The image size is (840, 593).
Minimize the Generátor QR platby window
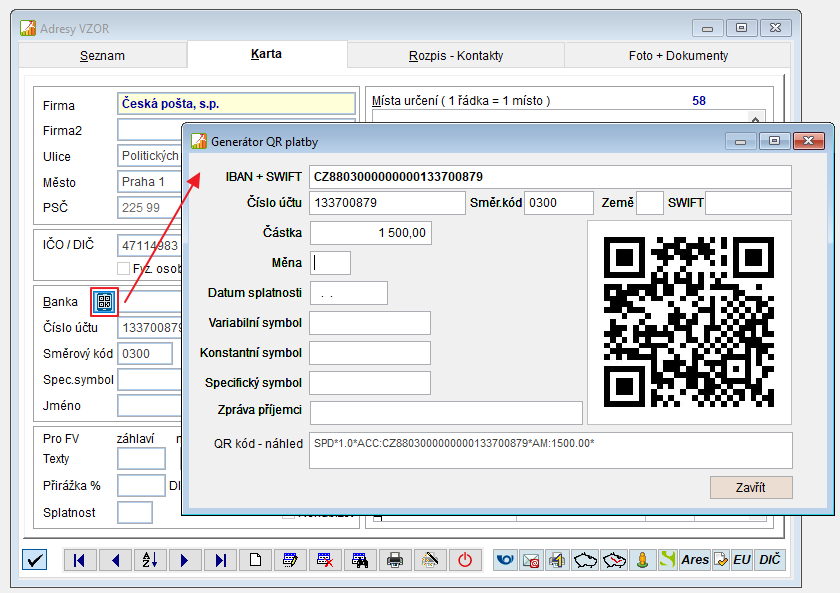click(741, 141)
